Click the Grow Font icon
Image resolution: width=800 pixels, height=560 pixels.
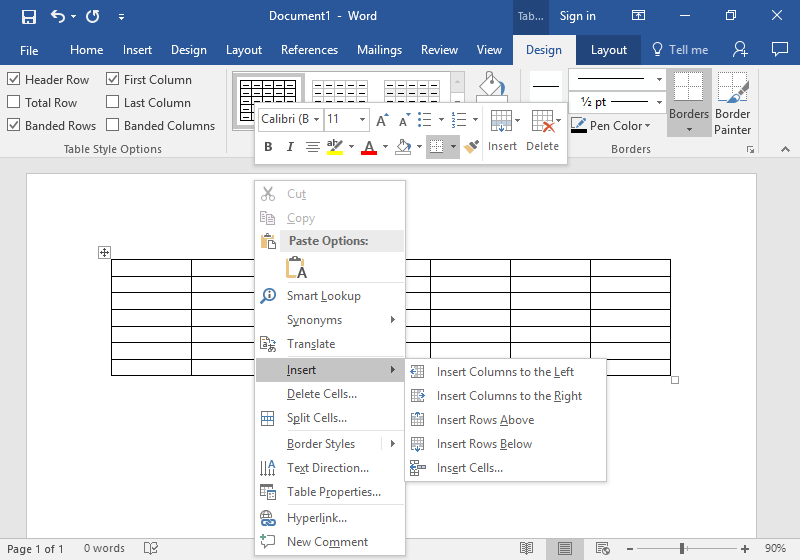click(x=382, y=120)
